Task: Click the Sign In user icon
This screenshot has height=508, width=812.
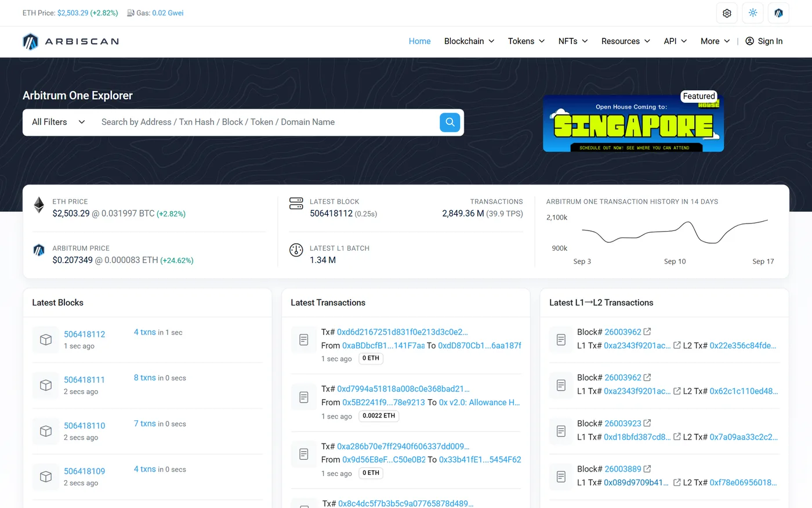Action: pos(749,41)
